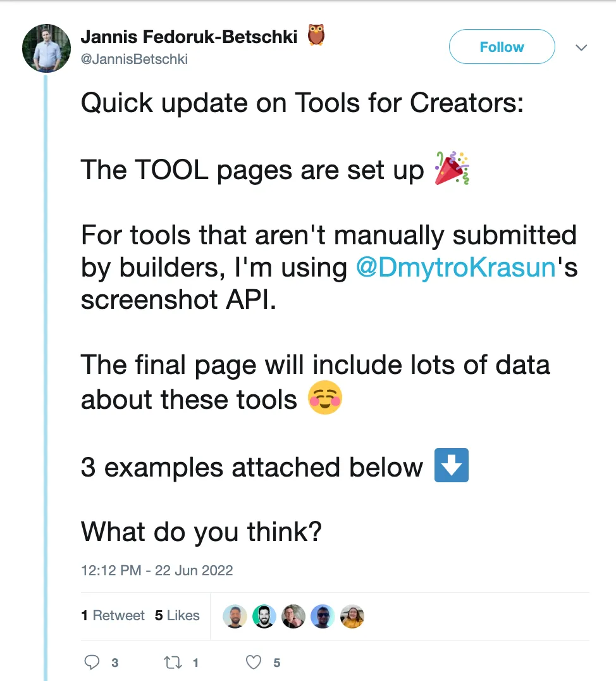Click the liker avatar with yellow background
This screenshot has height=681, width=616.
352,616
